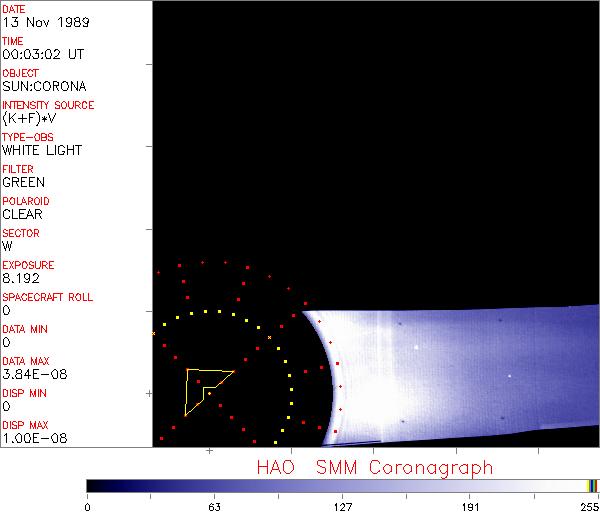600x512 pixels.
Task: Click the INTENSITY SOURCE label
Action: (48, 105)
